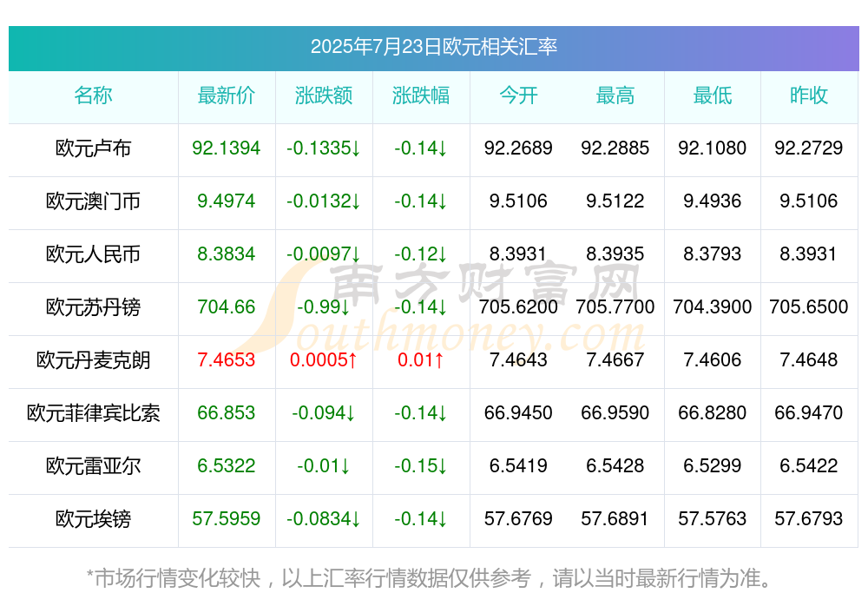Click high value 92.2885
This screenshot has height=606, width=868.
click(615, 148)
